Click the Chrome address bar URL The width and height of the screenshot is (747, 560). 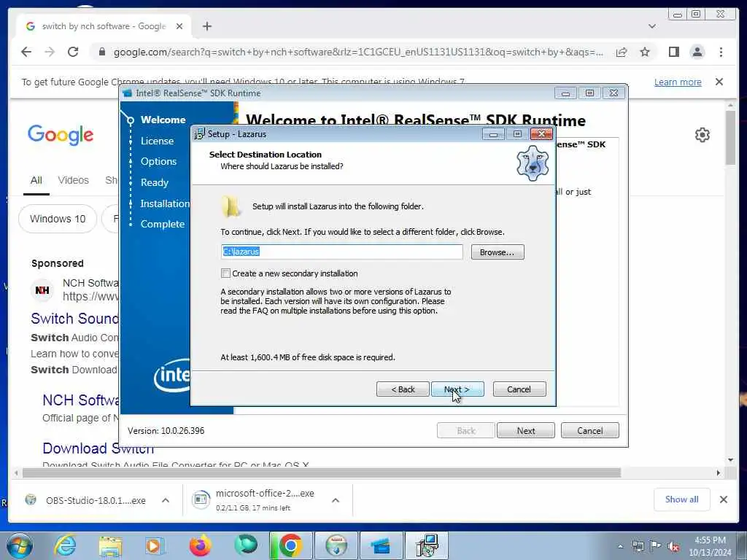pyautogui.click(x=358, y=52)
